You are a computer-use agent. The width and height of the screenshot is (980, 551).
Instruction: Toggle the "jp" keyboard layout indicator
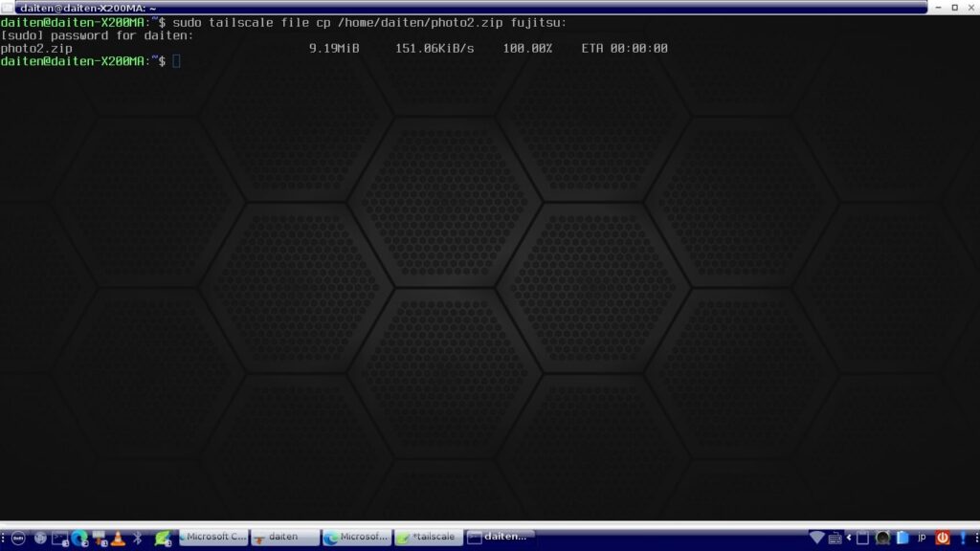pyautogui.click(x=922, y=538)
